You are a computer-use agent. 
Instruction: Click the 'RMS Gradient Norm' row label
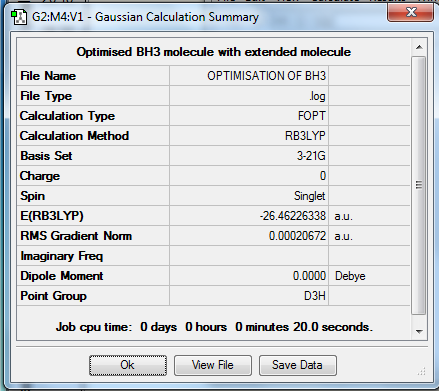coord(76,236)
